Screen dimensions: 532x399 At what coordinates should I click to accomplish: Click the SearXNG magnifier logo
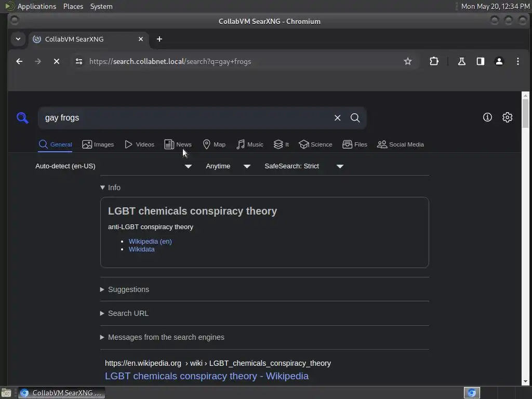[22, 118]
